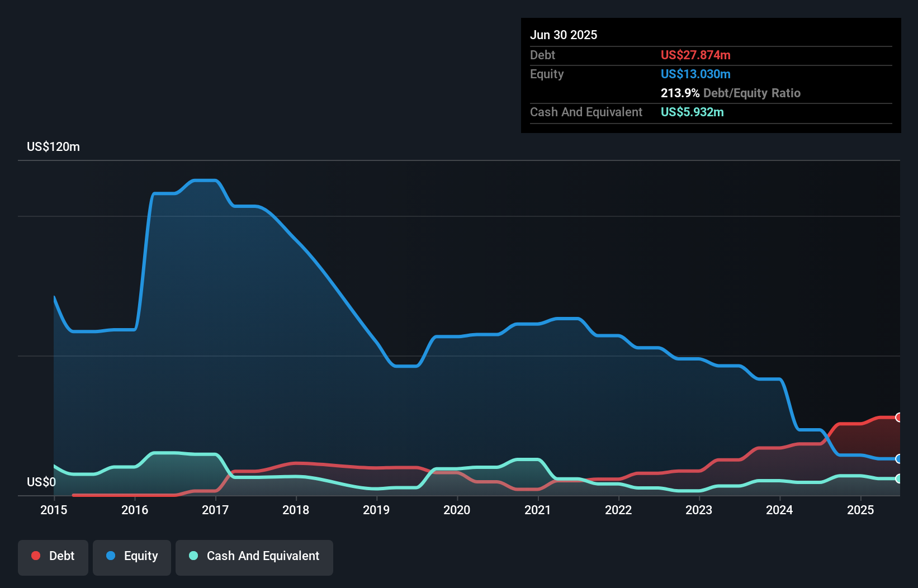The width and height of the screenshot is (918, 588).
Task: Click the US$120m gridline label
Action: tap(53, 146)
